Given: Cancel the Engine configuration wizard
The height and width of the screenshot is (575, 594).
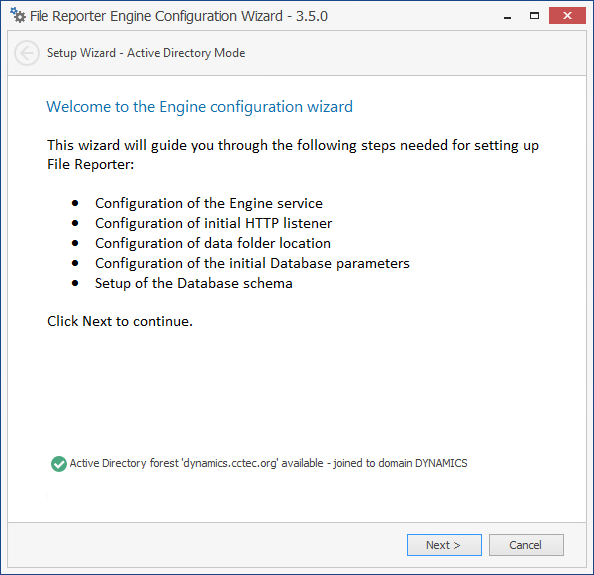Looking at the screenshot, I should coord(526,545).
